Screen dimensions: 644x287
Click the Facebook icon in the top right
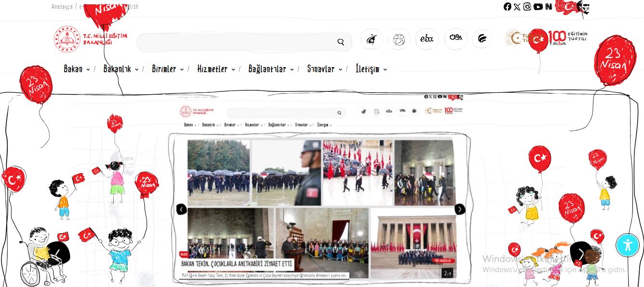508,7
